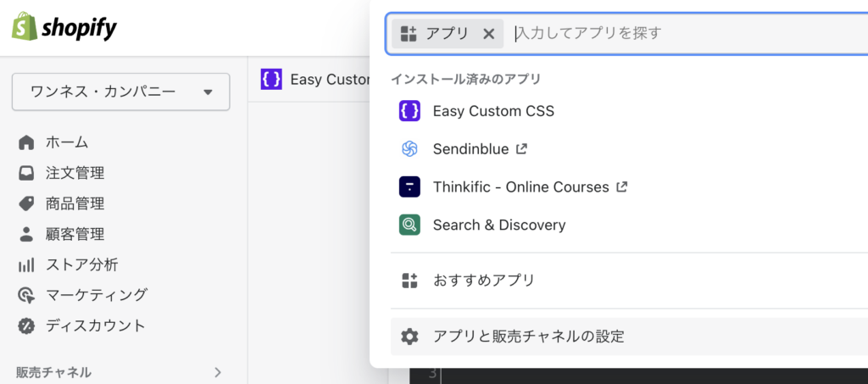Click the アプリ grid icon in search chip
This screenshot has width=868, height=384.
coord(409,34)
